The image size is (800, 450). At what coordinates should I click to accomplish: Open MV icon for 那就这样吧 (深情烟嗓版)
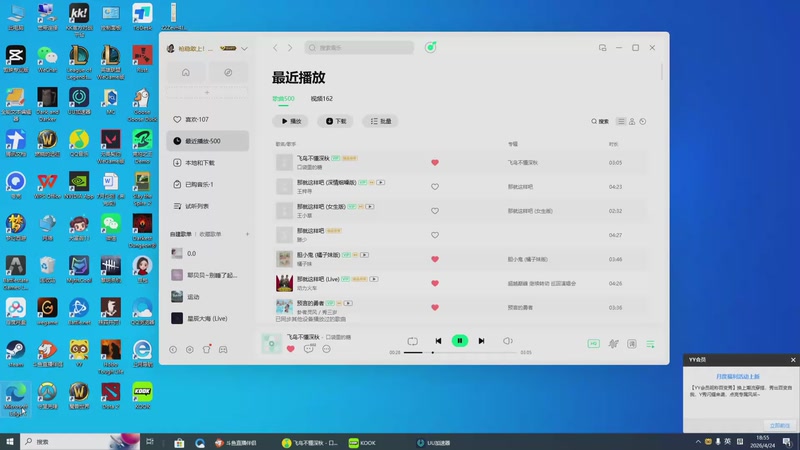click(x=381, y=182)
